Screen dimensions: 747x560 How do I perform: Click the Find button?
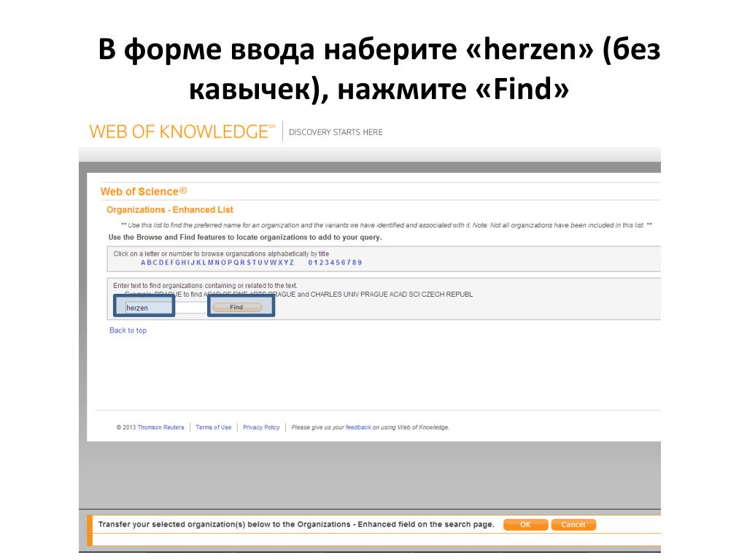237,308
